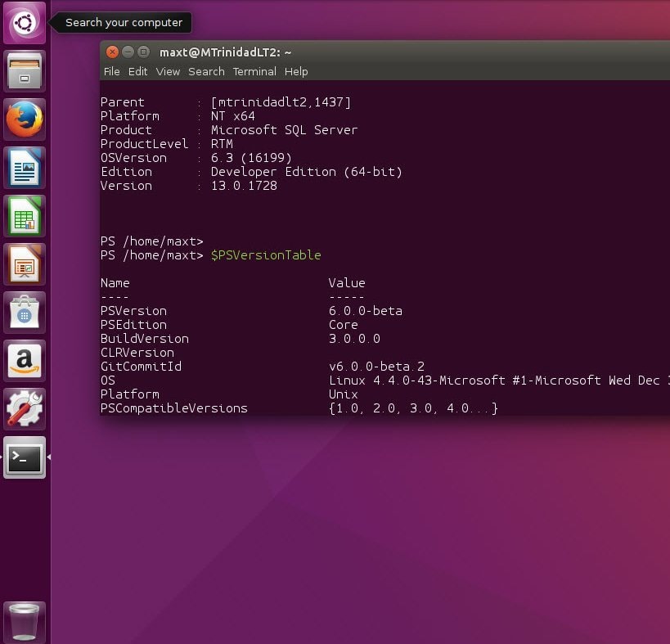Click the running-app arrow beside the Terminal icon
Image resolution: width=670 pixels, height=644 pixels.
[x=51, y=458]
